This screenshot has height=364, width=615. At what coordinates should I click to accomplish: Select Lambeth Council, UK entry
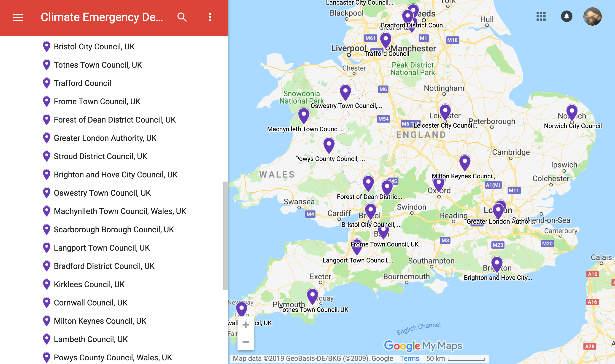[x=91, y=339]
